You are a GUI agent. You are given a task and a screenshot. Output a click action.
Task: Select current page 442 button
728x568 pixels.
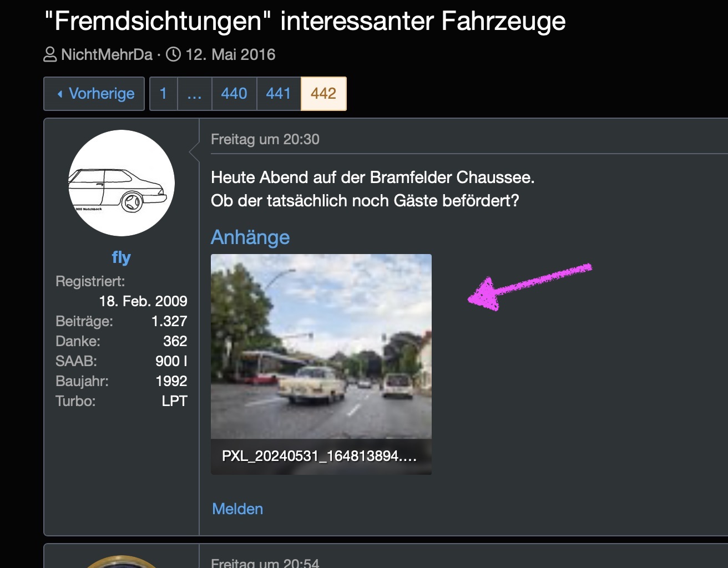323,94
